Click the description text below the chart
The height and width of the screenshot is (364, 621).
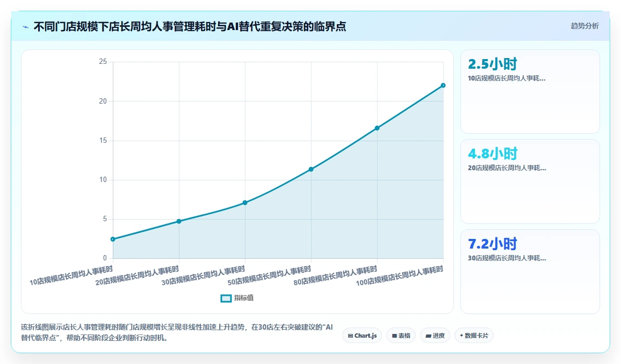[177, 332]
